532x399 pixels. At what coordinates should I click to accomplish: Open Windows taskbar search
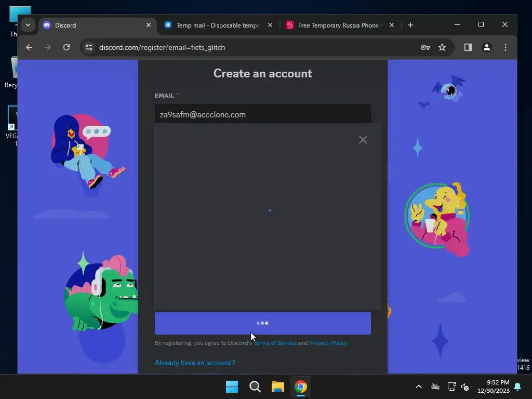coord(255,387)
